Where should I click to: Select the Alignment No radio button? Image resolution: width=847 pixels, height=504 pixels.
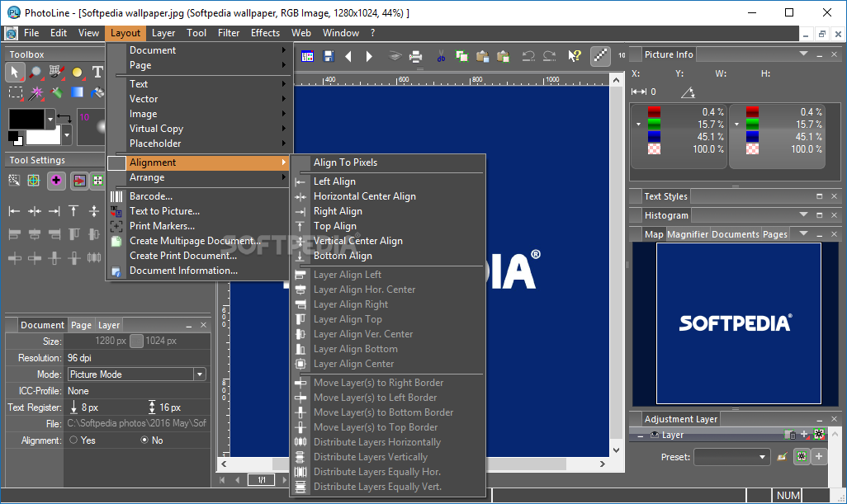pos(144,440)
